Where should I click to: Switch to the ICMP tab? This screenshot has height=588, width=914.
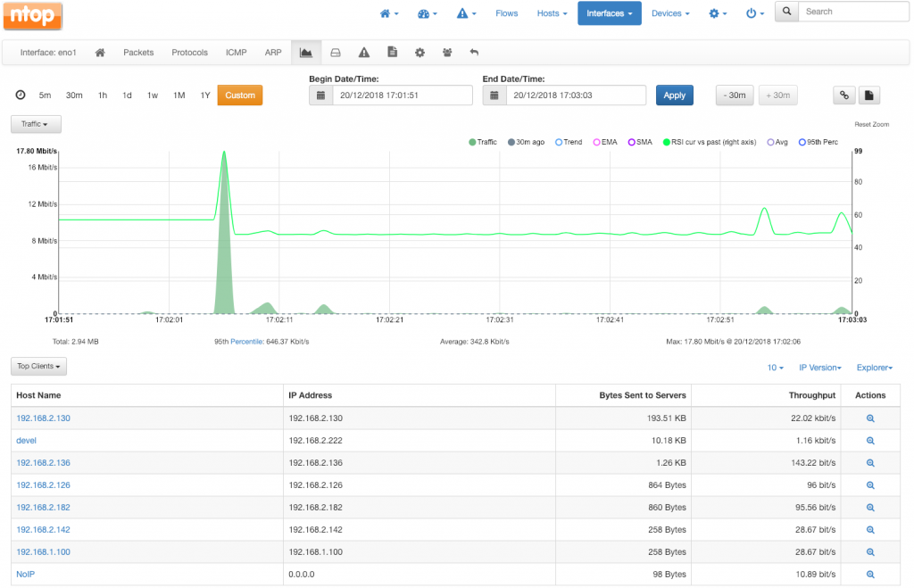pyautogui.click(x=236, y=53)
